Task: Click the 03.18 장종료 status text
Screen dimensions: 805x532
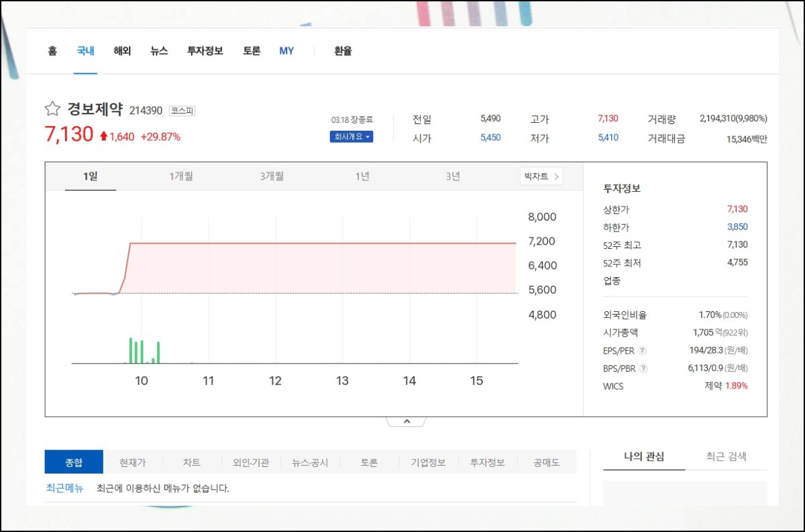Action: point(352,119)
